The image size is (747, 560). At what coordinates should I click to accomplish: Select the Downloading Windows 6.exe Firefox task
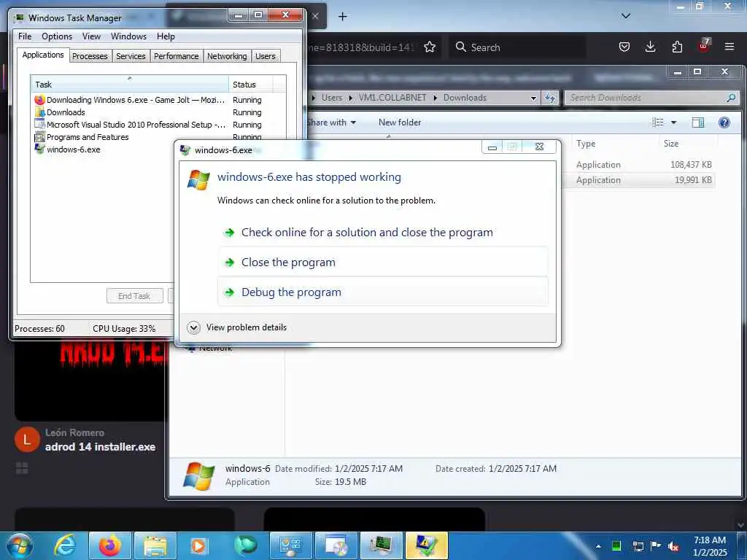(x=158, y=100)
